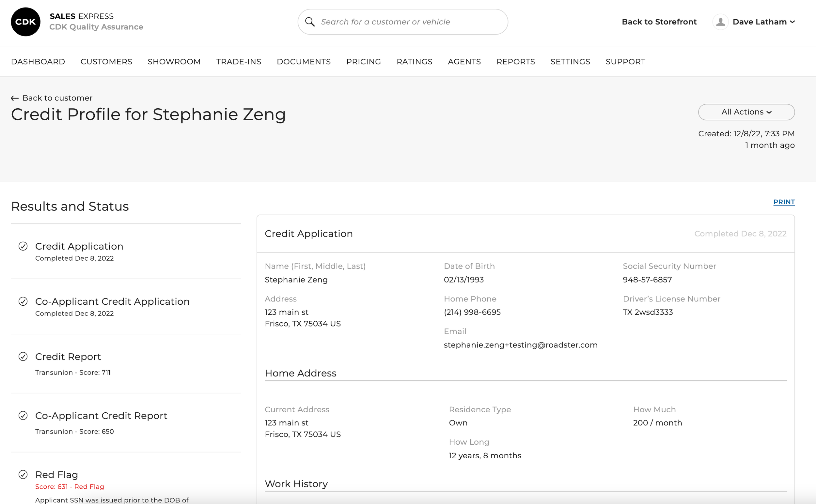Open the Red Flag result entry
Image resolution: width=816 pixels, height=504 pixels.
pyautogui.click(x=56, y=474)
